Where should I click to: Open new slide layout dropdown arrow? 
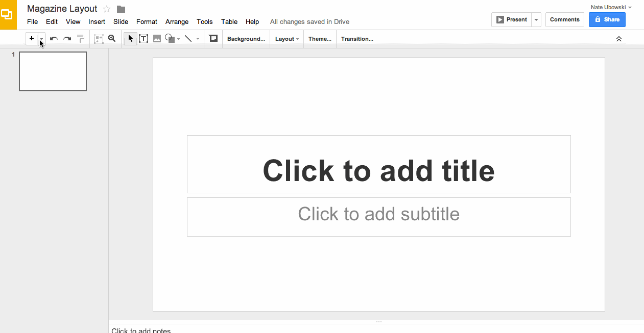pyautogui.click(x=42, y=38)
